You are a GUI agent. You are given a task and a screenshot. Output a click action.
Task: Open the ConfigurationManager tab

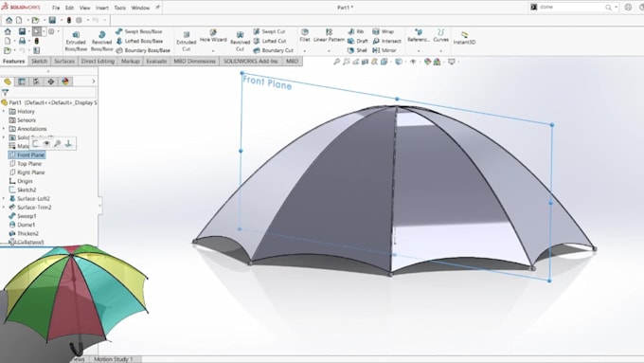pos(36,82)
